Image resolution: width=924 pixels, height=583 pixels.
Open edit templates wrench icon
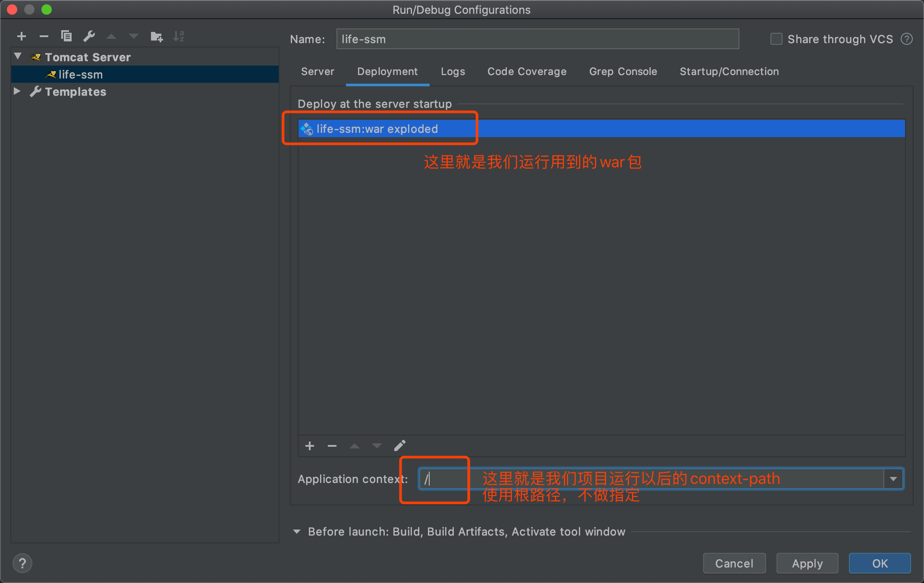coord(89,36)
